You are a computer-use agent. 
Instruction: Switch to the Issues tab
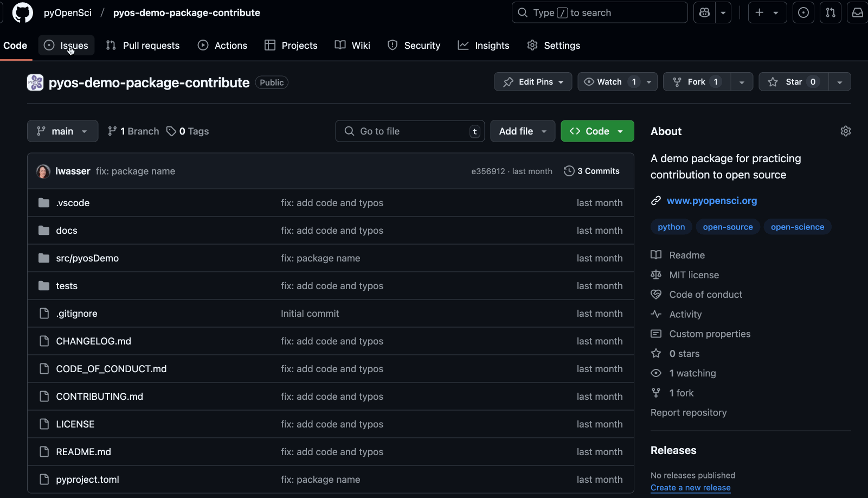click(66, 46)
